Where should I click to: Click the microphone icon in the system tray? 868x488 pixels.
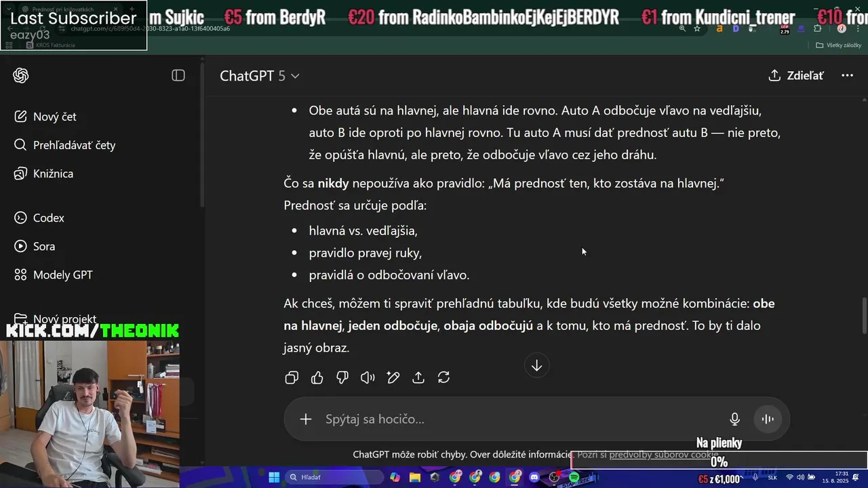(x=757, y=477)
